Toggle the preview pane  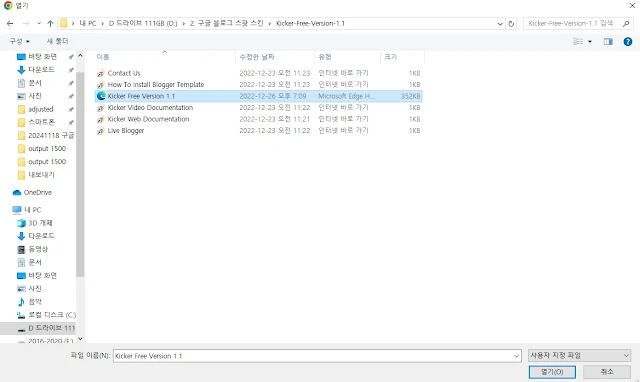pyautogui.click(x=608, y=41)
